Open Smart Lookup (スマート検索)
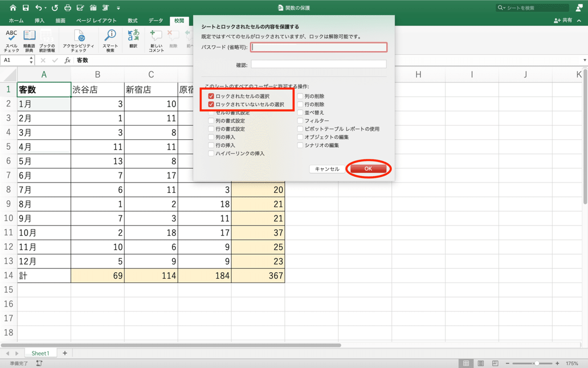This screenshot has width=588, height=368. (x=110, y=41)
